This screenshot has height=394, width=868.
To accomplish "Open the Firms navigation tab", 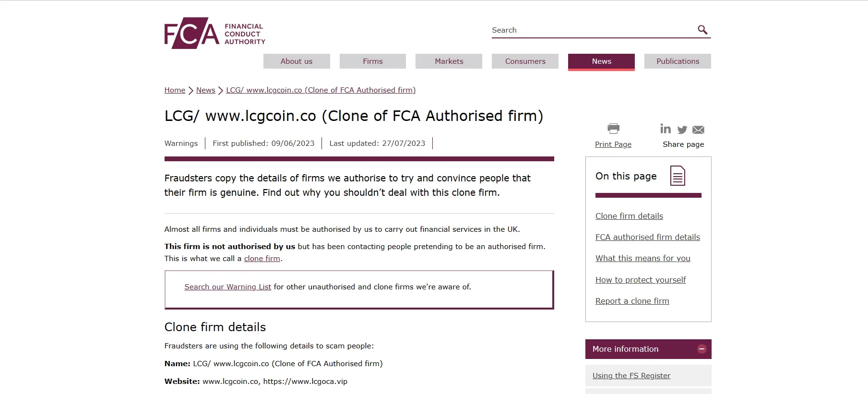I will click(x=373, y=61).
